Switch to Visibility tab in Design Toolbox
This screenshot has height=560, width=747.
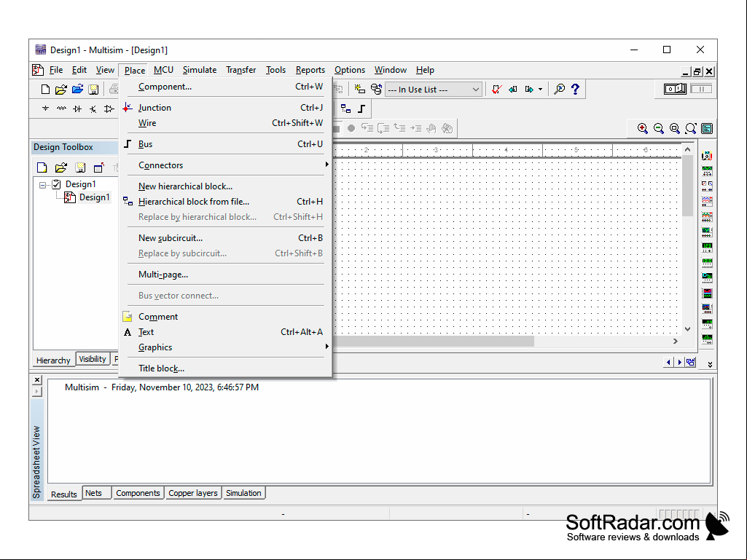click(x=93, y=359)
